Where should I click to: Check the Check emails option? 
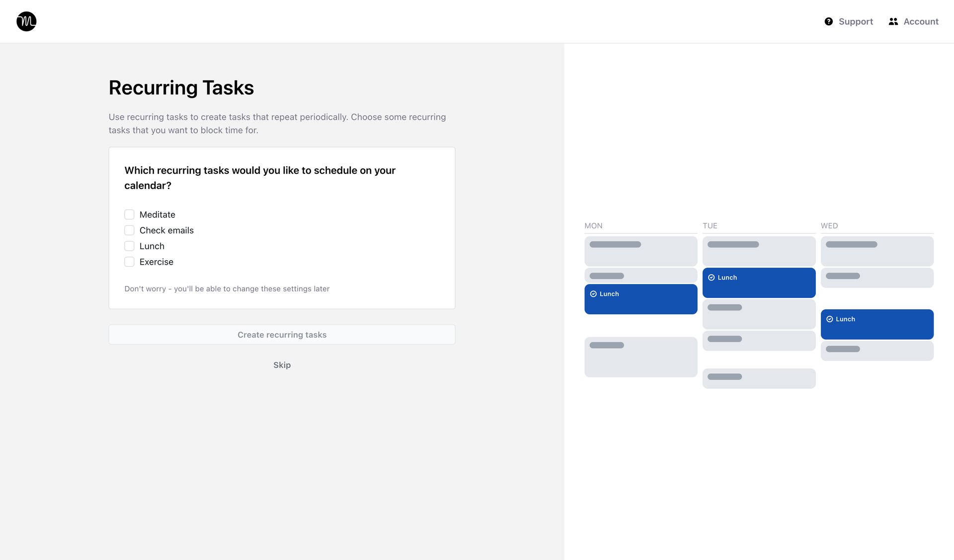click(129, 230)
